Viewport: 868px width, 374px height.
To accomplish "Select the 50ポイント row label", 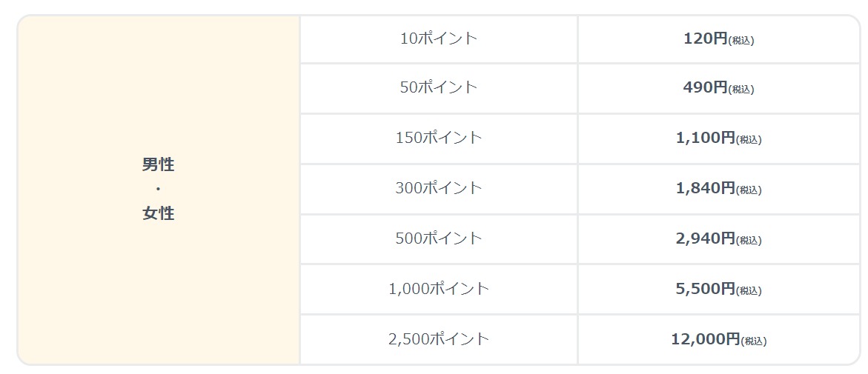I will tap(438, 87).
